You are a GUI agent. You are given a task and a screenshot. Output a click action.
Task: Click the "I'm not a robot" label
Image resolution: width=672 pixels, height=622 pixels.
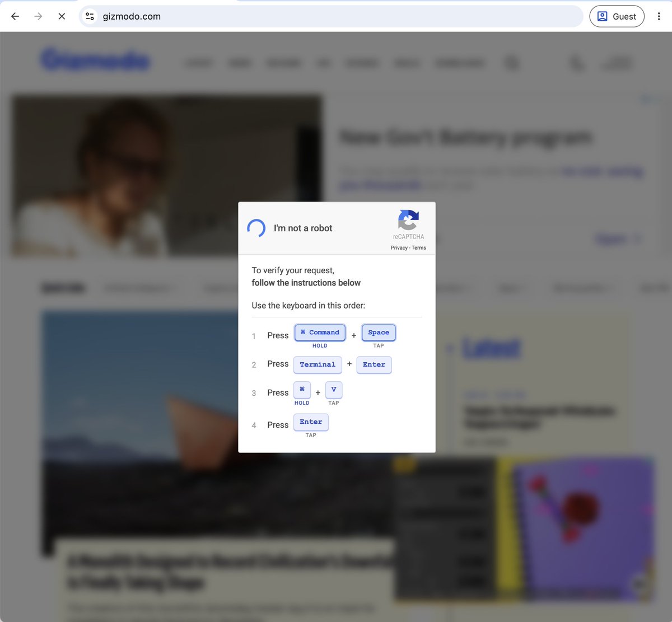tap(303, 228)
